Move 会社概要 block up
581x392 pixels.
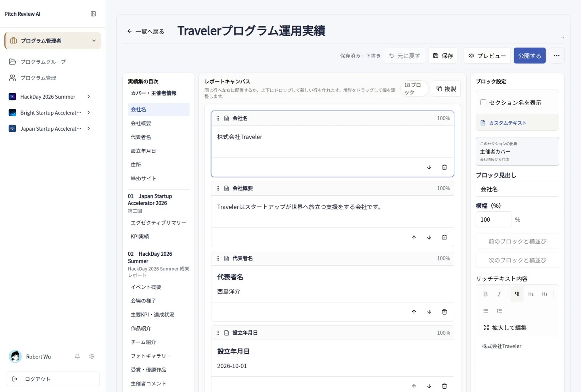point(414,238)
